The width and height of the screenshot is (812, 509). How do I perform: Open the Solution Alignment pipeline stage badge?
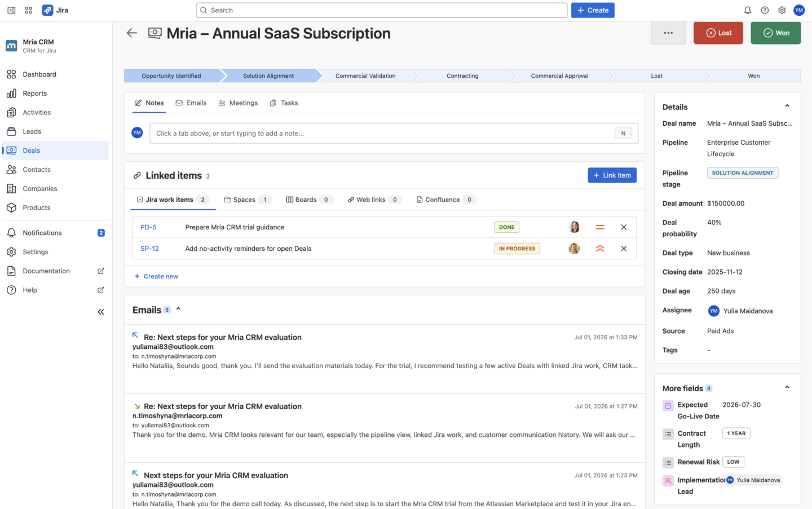(743, 173)
